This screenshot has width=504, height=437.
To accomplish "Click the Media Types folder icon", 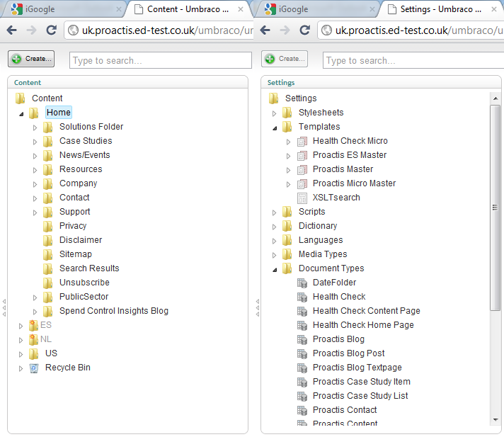I will coord(287,254).
